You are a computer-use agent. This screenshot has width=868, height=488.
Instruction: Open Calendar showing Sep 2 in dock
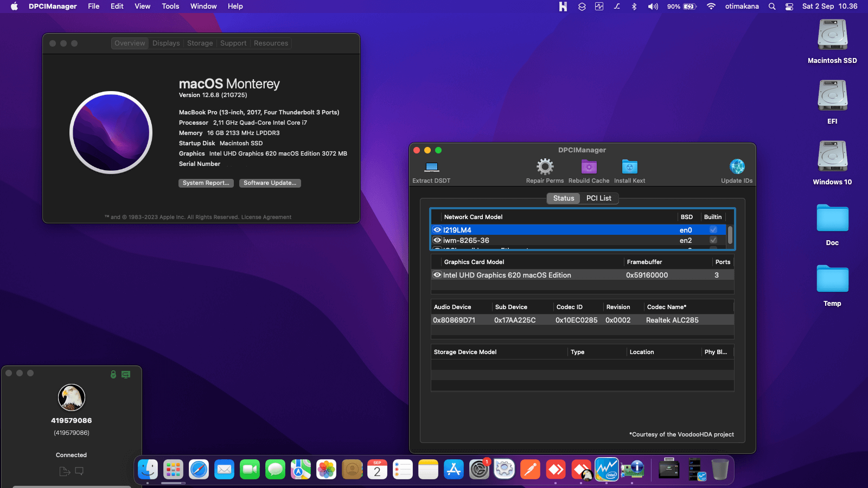tap(377, 469)
